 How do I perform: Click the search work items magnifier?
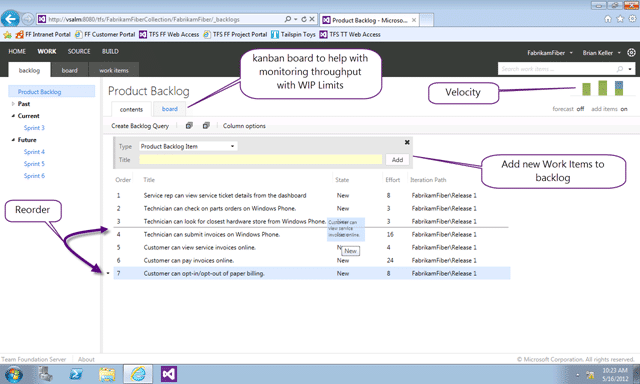pos(620,69)
